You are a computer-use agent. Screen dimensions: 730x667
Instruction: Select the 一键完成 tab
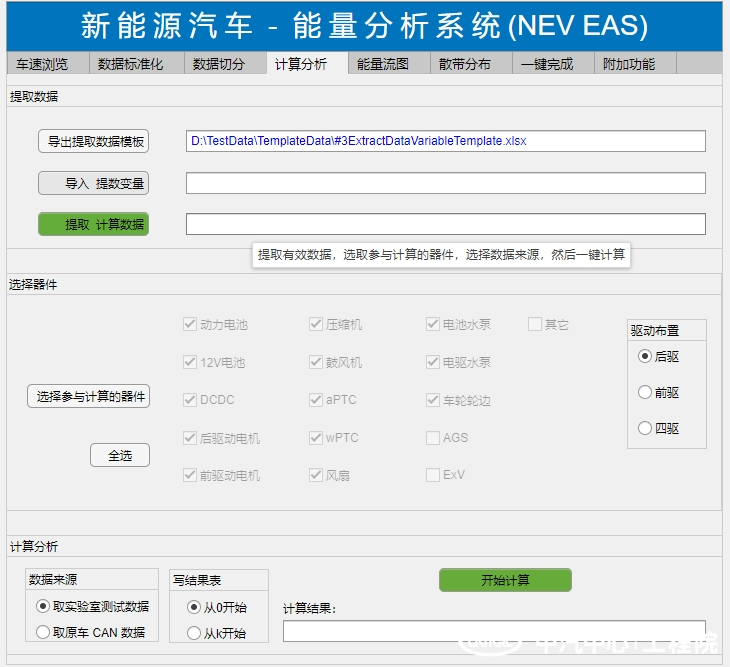[547, 64]
